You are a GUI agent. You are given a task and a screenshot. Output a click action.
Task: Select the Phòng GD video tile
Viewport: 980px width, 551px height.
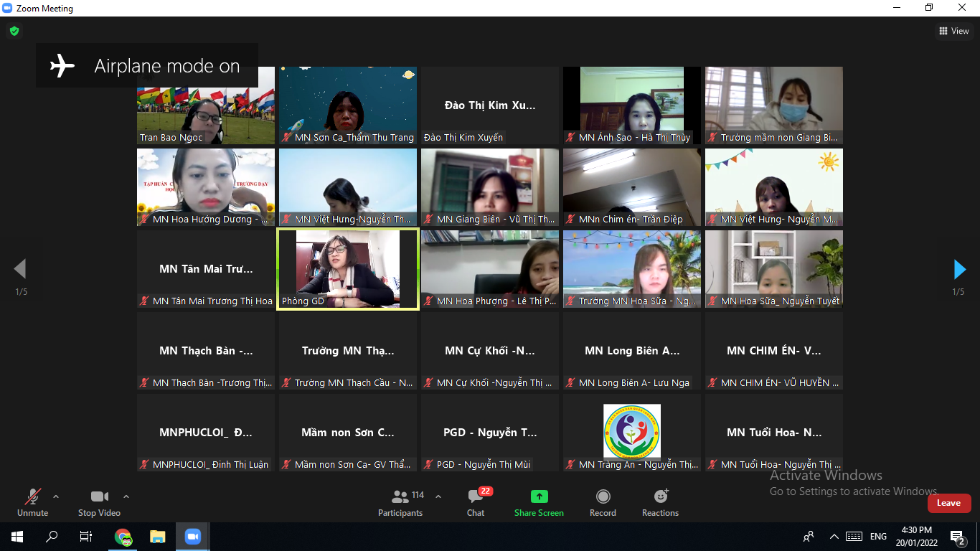coord(348,269)
